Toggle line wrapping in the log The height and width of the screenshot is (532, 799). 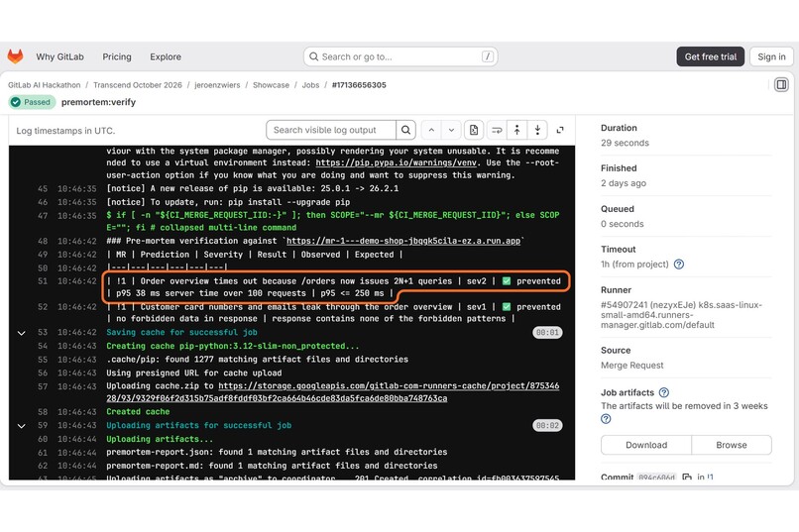497,130
